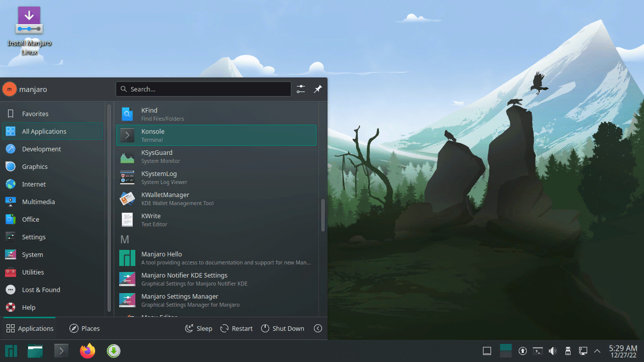Click the Restart button
Screen dimensions: 644x362
(x=236, y=328)
